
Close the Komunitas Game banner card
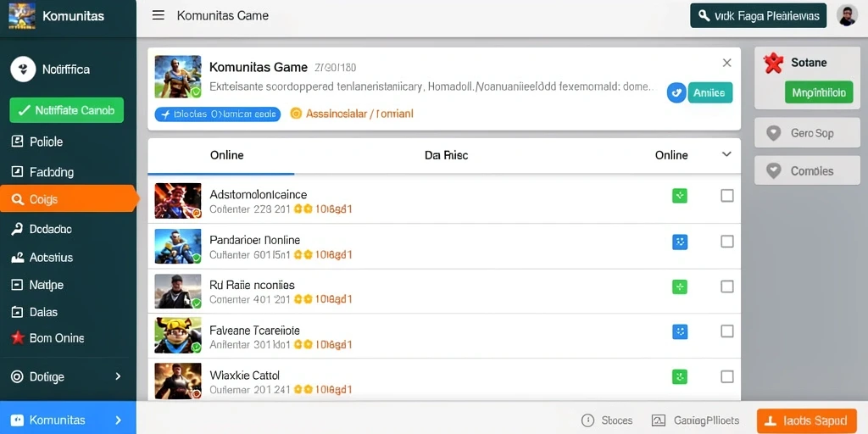coord(726,63)
